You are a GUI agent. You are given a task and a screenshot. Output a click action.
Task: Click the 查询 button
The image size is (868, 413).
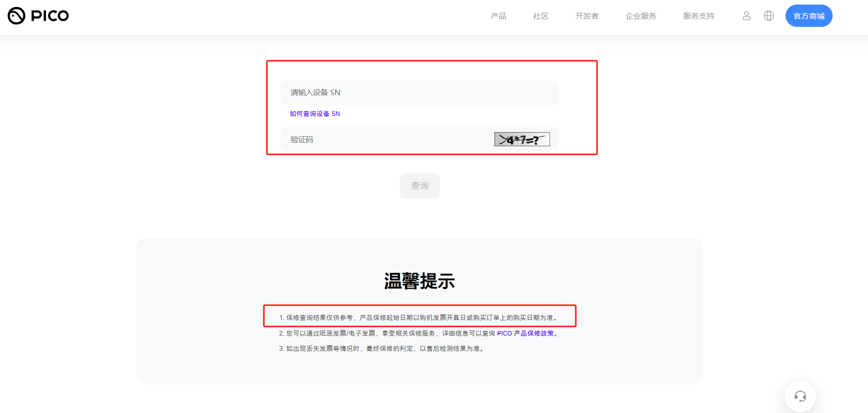pyautogui.click(x=420, y=186)
